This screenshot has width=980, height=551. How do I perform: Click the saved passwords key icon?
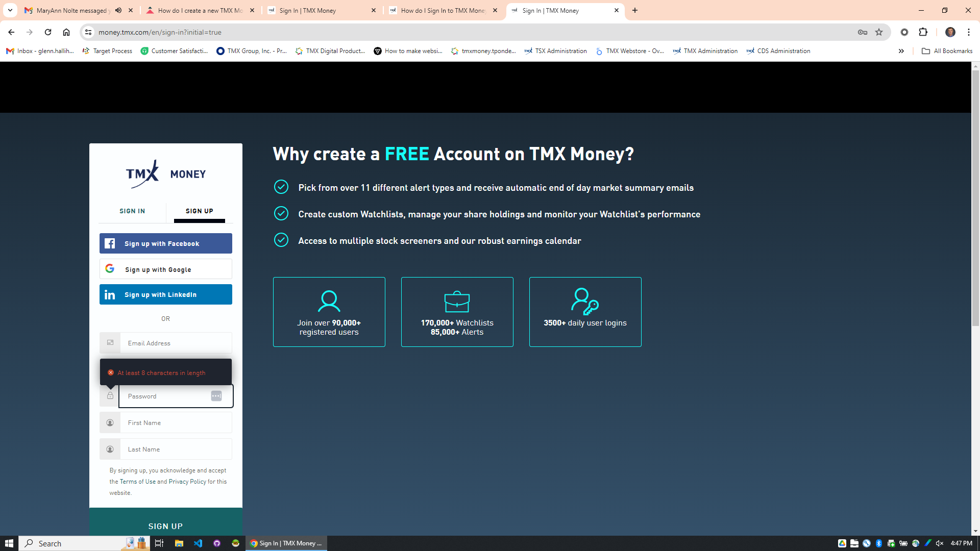tap(863, 32)
